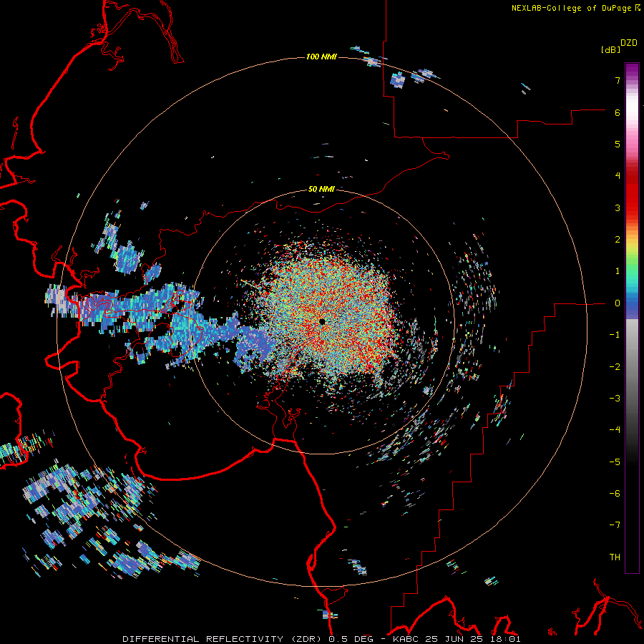Click the "[dB]" units label
Screen dimensions: 644x644
coord(611,49)
